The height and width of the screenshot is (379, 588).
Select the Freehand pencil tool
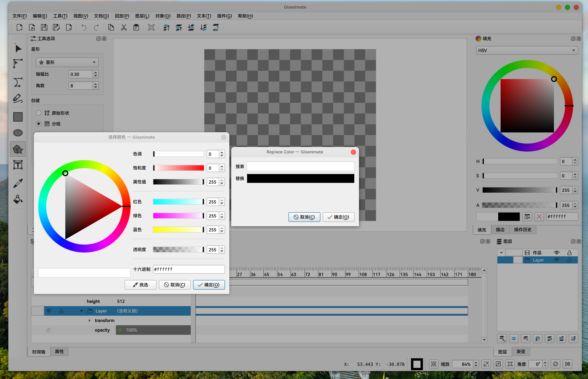pos(18,98)
